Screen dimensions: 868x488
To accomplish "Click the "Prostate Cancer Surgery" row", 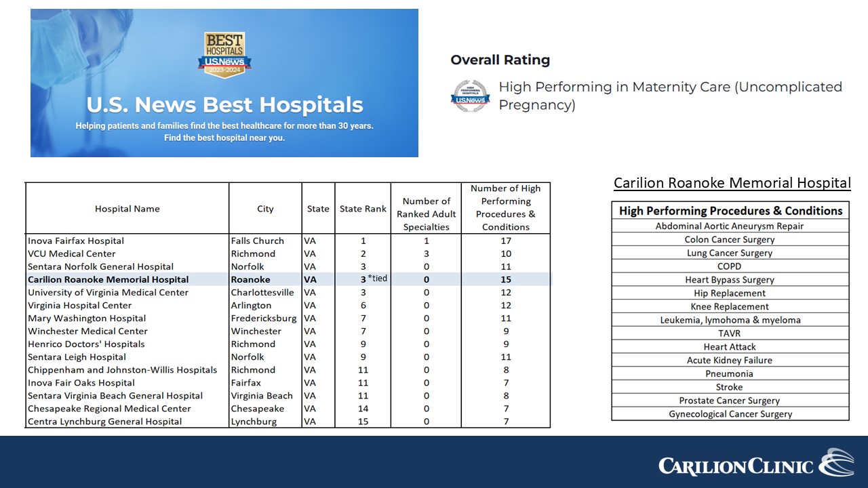I will coord(730,401).
